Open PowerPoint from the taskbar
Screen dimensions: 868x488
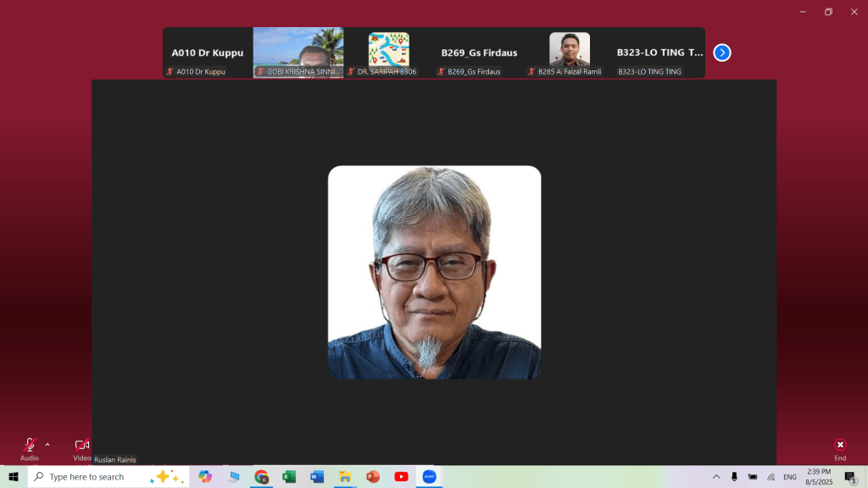click(373, 477)
